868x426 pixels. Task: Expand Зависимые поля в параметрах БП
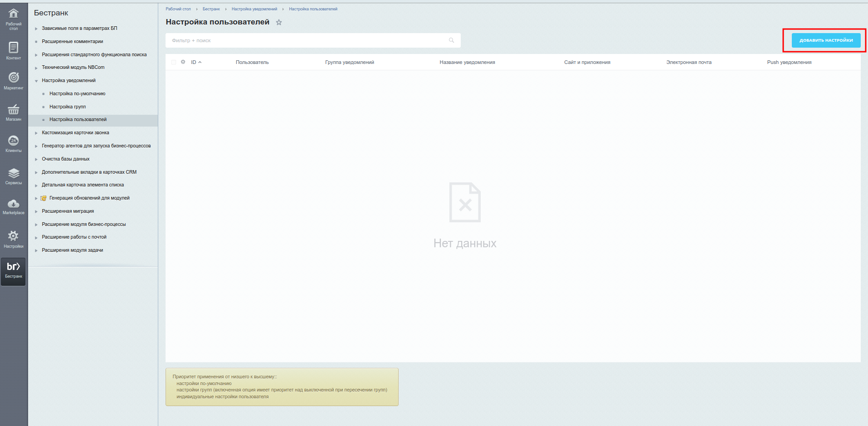[36, 29]
